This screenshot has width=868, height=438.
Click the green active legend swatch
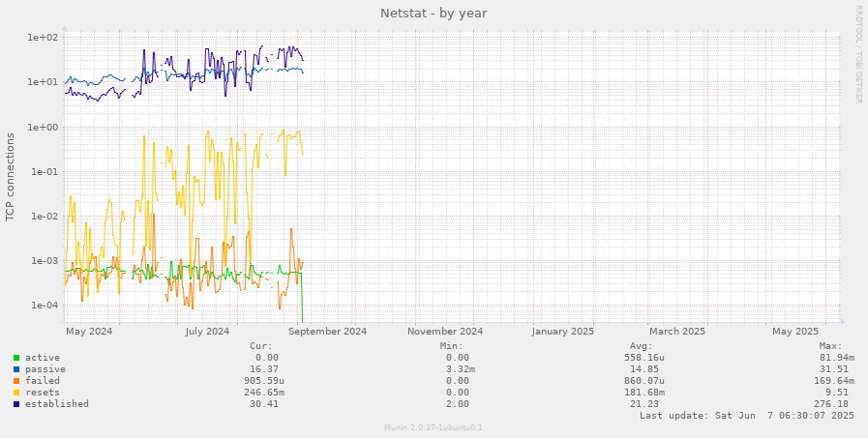pyautogui.click(x=16, y=358)
